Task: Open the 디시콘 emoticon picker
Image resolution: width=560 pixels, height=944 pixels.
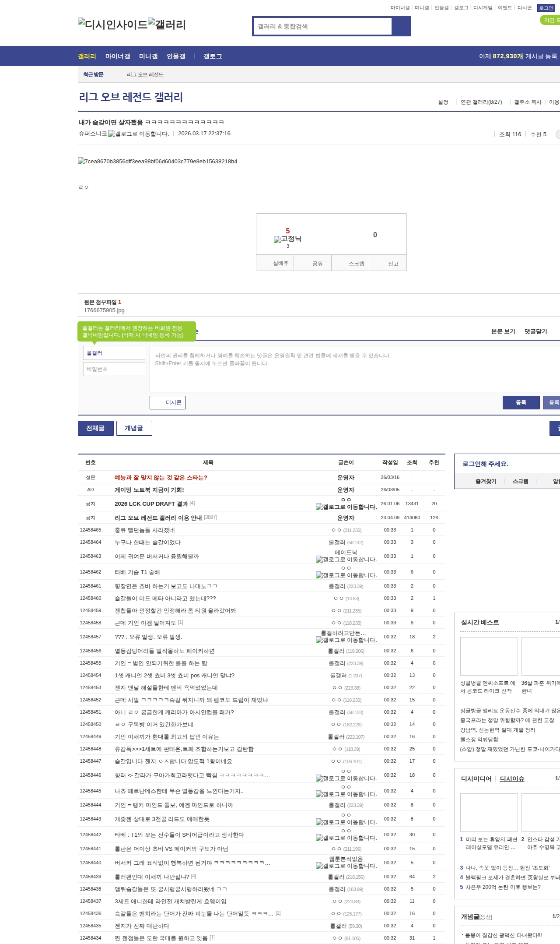Action: 168,402
